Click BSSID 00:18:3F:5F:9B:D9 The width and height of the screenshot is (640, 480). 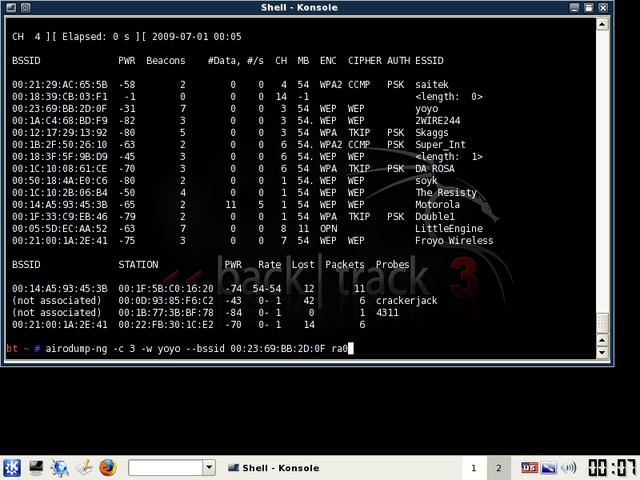[x=60, y=157]
